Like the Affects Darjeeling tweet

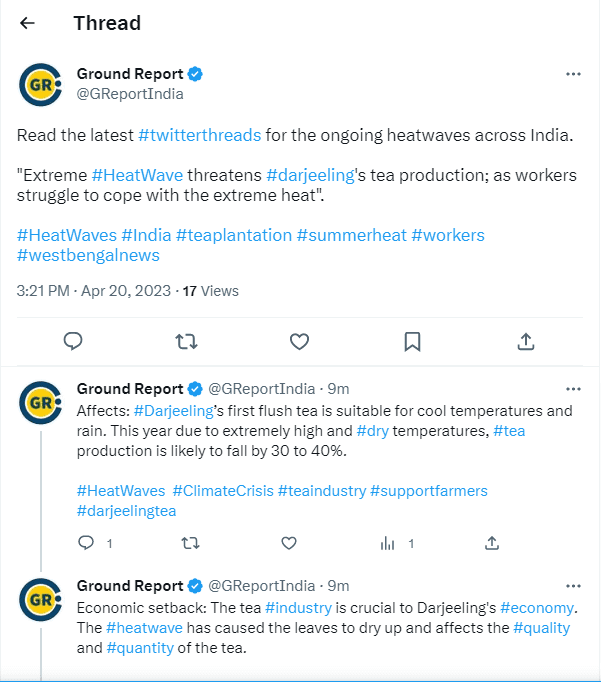289,543
